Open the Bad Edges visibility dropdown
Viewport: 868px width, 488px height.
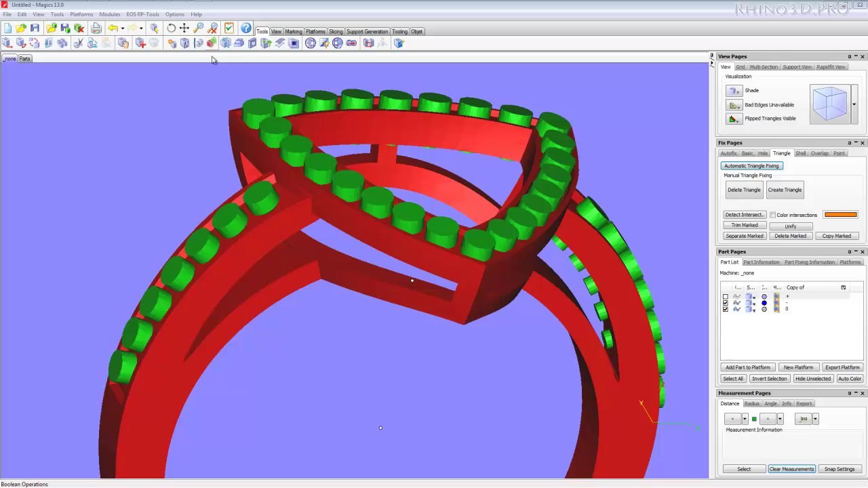(734, 105)
